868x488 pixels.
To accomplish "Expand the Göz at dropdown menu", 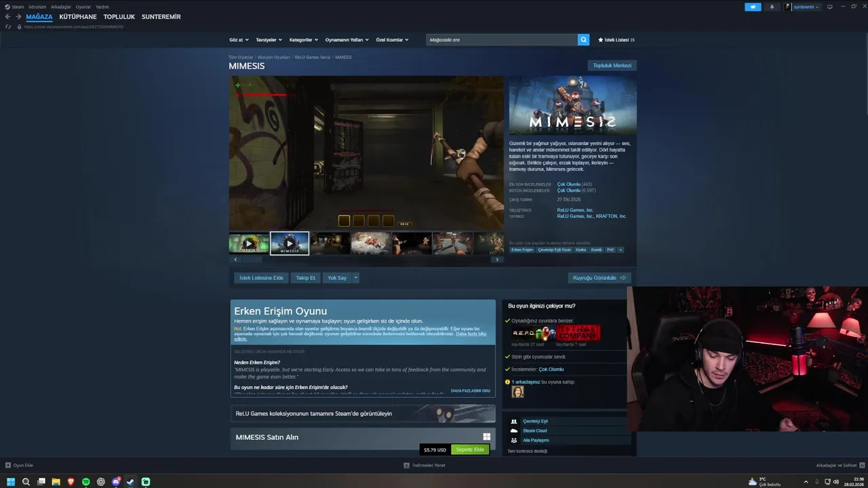I will (238, 40).
